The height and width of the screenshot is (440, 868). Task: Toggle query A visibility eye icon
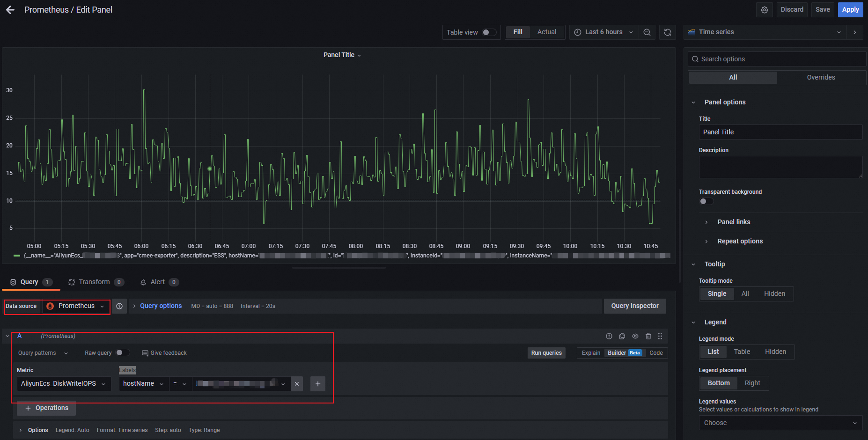point(635,336)
